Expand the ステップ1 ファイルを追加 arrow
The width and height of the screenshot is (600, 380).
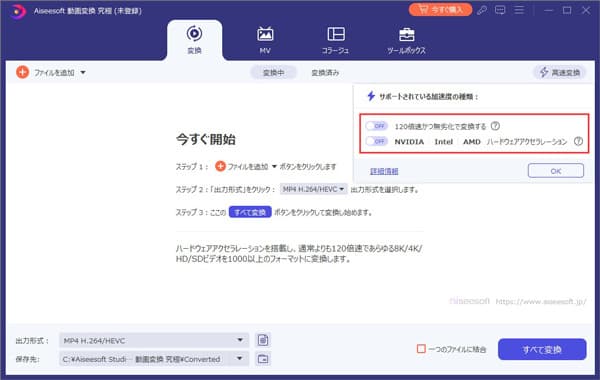274,166
